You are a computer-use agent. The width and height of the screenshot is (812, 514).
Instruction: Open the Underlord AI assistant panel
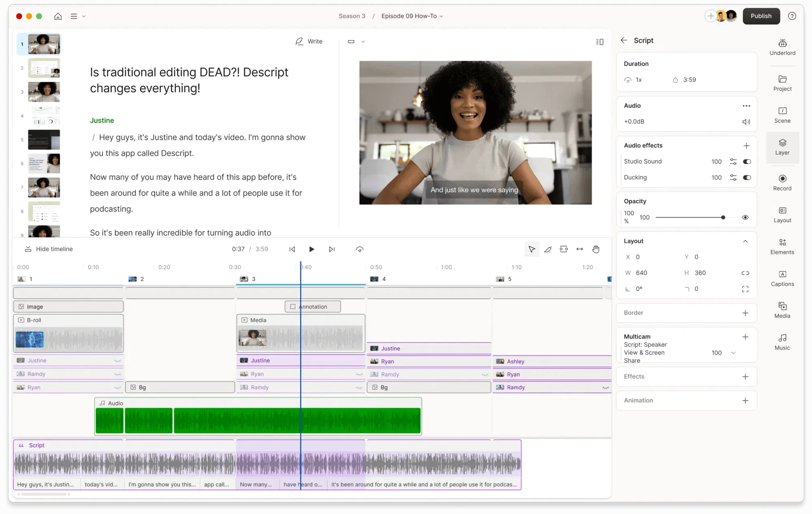(x=782, y=47)
